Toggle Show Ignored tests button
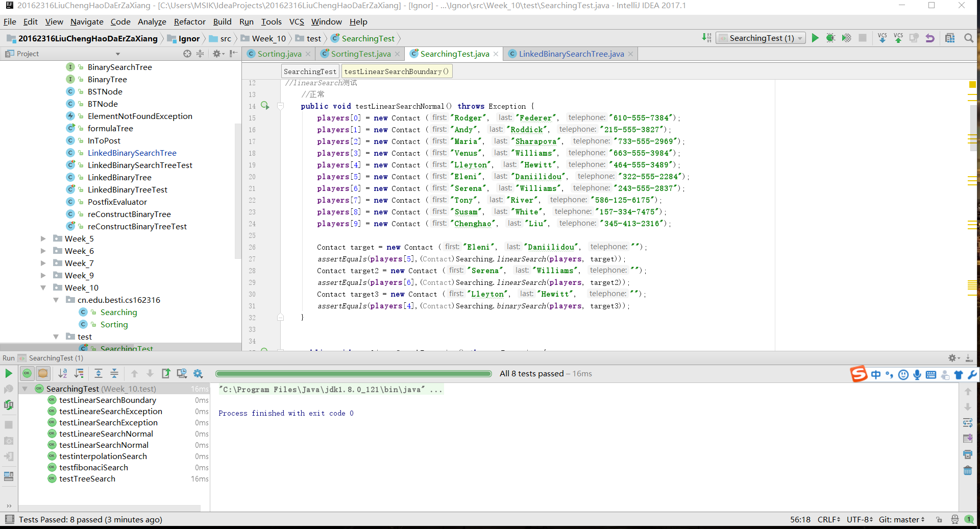 pyautogui.click(x=43, y=373)
